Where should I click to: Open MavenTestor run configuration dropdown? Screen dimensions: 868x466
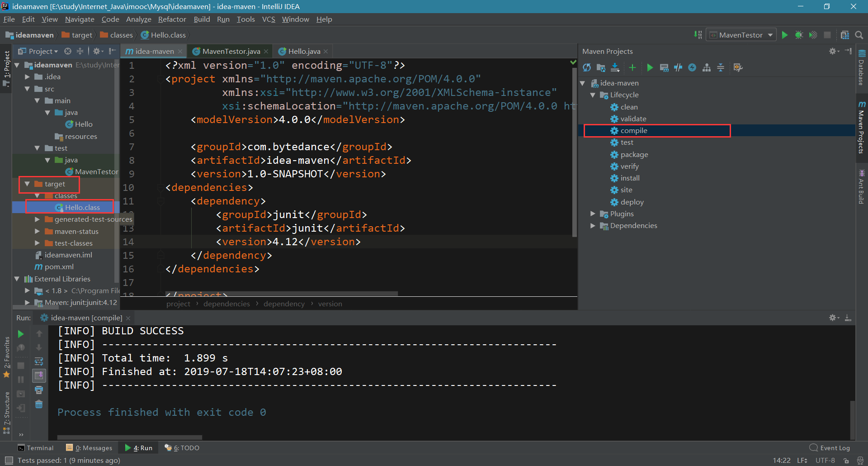pyautogui.click(x=741, y=35)
